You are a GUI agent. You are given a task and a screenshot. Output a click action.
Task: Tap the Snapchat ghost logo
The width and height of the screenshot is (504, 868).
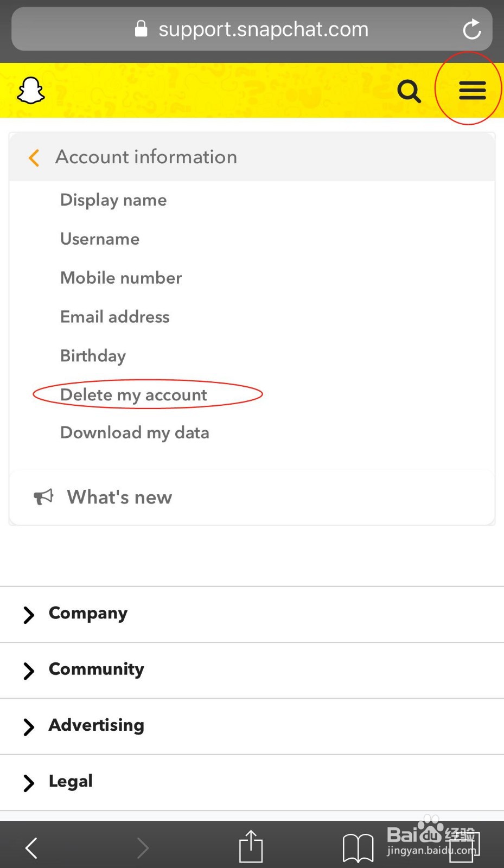pyautogui.click(x=31, y=91)
